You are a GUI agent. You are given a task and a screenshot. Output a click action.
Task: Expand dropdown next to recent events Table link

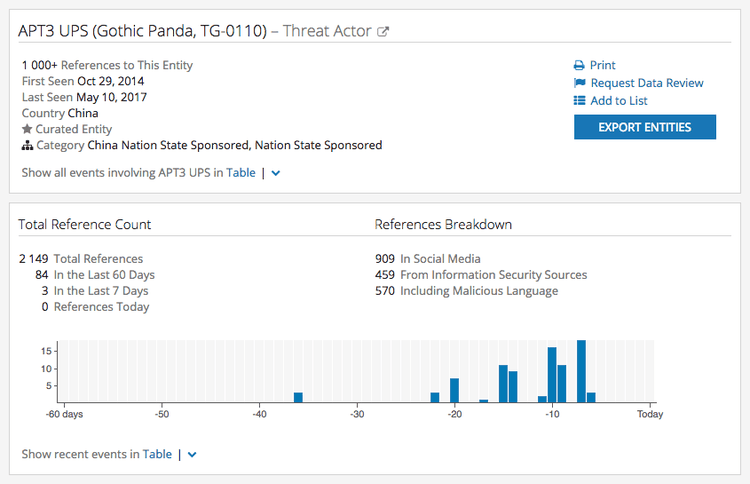click(x=192, y=454)
